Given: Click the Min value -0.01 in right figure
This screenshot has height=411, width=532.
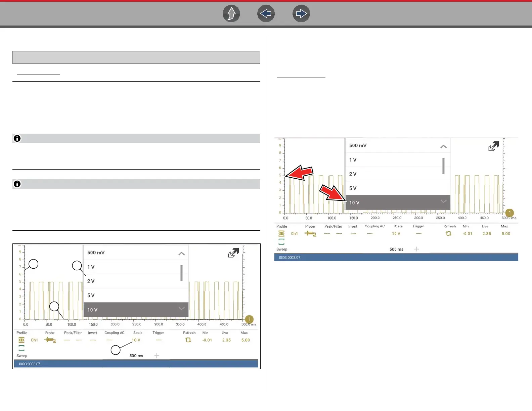Looking at the screenshot, I should pyautogui.click(x=468, y=234).
